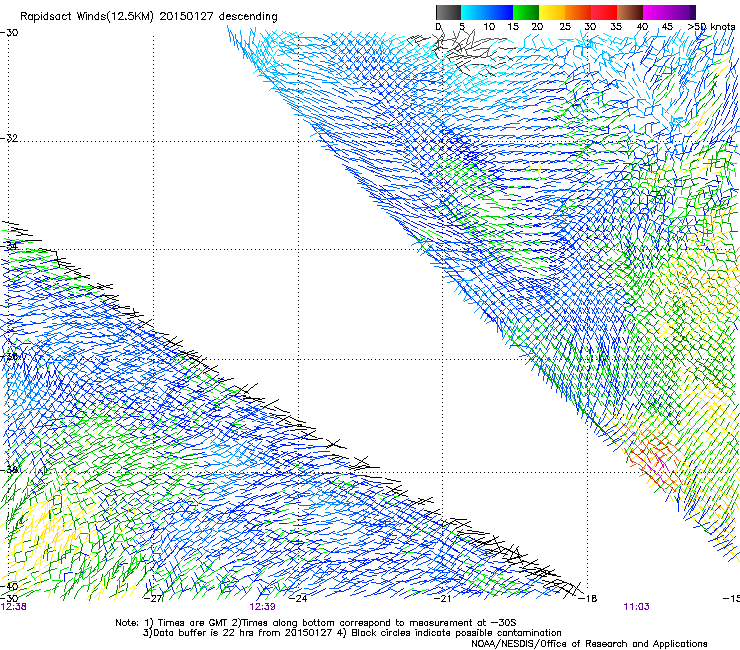The image size is (740, 650).
Task: Click the '20' legend scale label
Action: tap(537, 27)
